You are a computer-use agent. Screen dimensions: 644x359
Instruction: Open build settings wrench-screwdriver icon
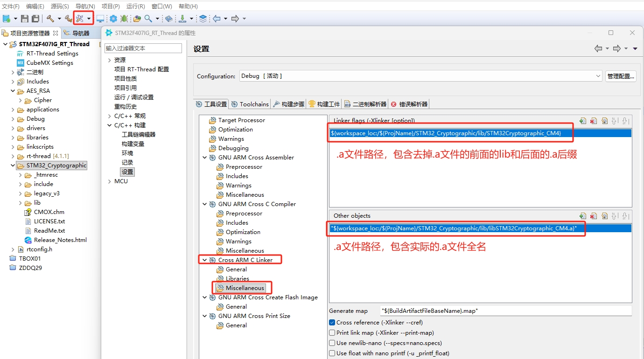[x=80, y=19]
